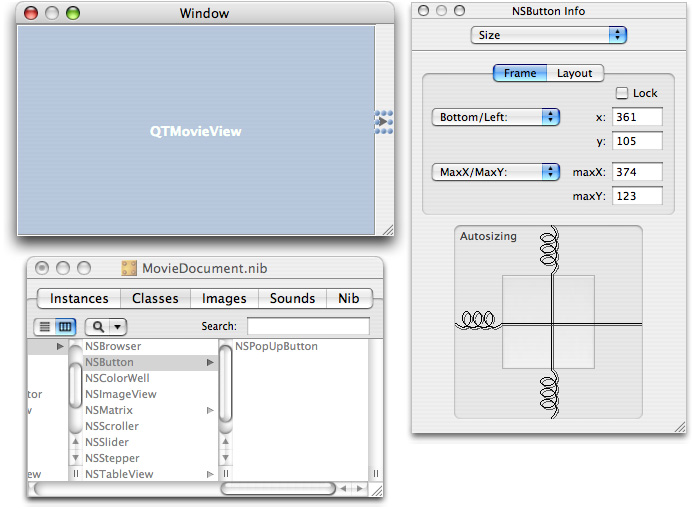Select the Layout tab
Image resolution: width=692 pixels, height=508 pixels.
tap(575, 73)
